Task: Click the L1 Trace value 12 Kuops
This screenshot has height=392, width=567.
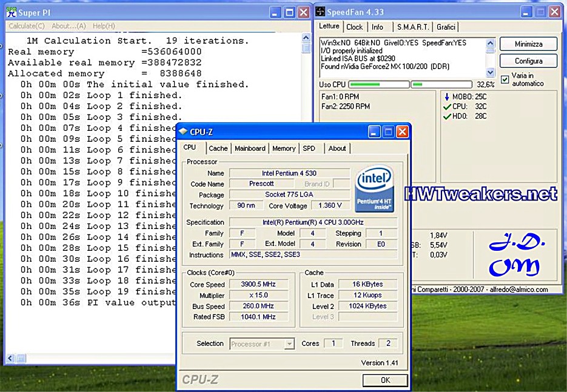Action: (x=367, y=295)
